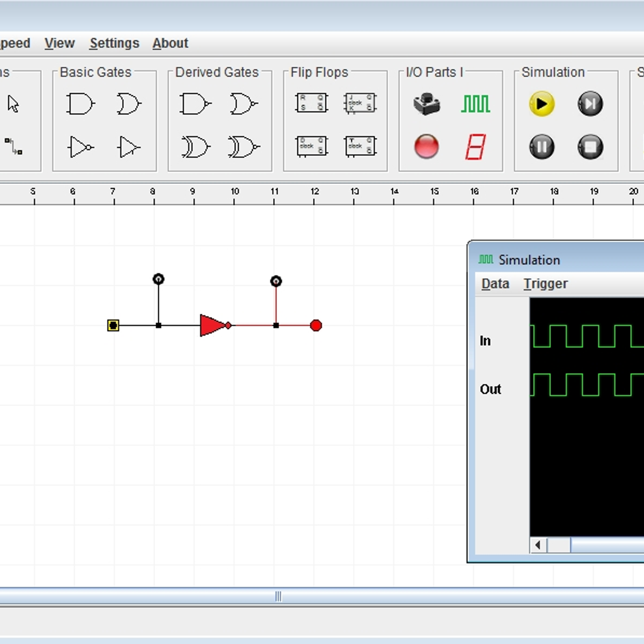Pick the NOT inverter gate tool
This screenshot has width=644, height=644.
click(81, 147)
